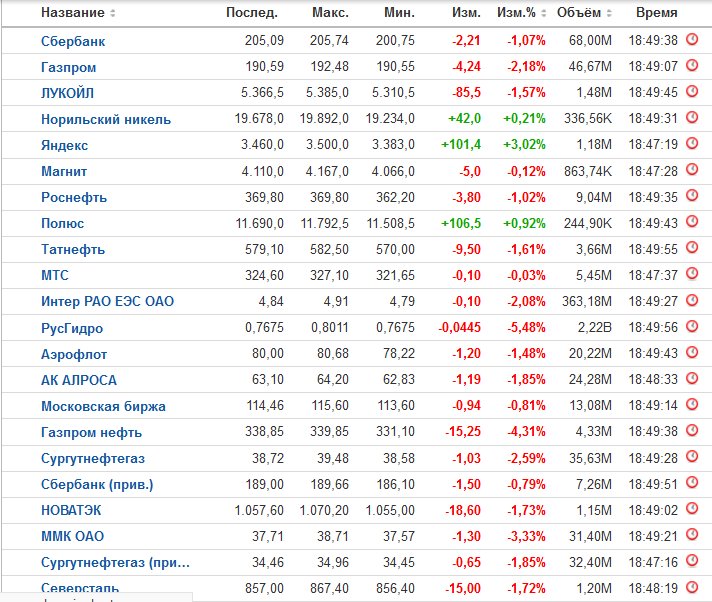Screen dimensions: 712x602
Task: Sort table by Название column arrows
Action: (x=113, y=13)
